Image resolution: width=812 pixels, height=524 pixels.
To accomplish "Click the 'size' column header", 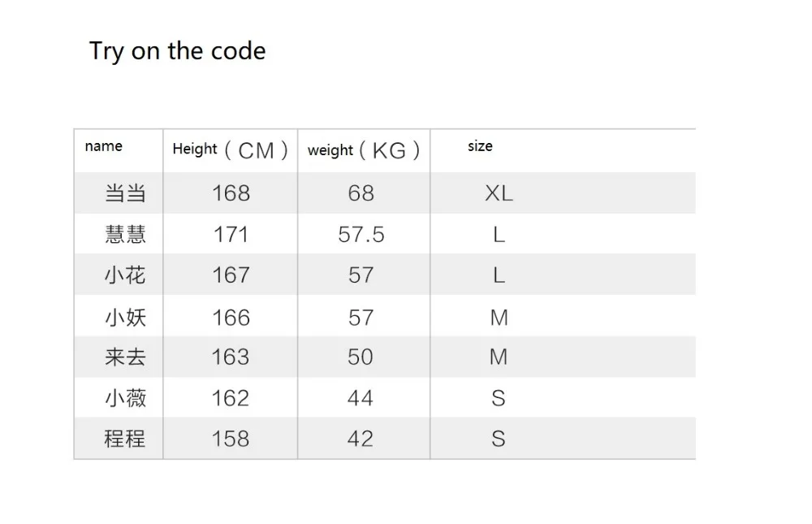I will [x=480, y=146].
